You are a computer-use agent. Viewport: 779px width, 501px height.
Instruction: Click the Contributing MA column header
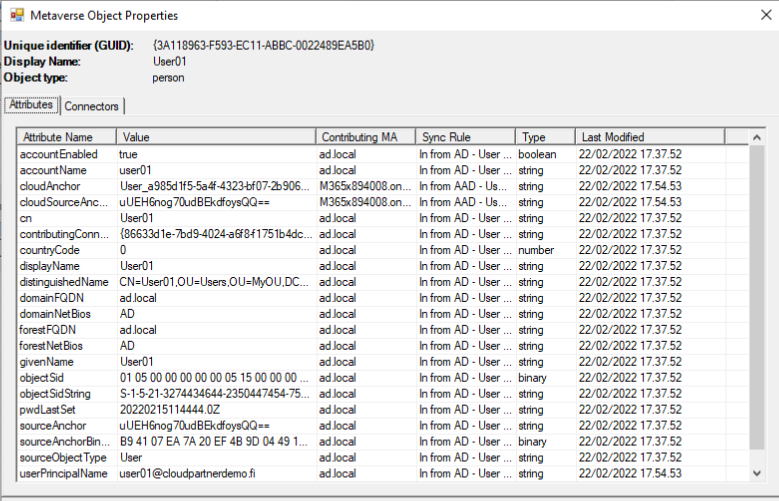pos(365,137)
